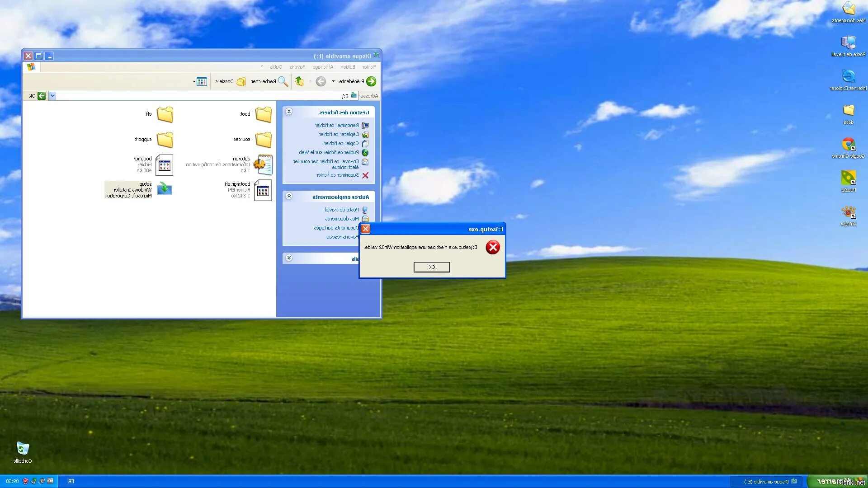The height and width of the screenshot is (488, 868).
Task: Open the Outils menu
Action: pos(276,67)
